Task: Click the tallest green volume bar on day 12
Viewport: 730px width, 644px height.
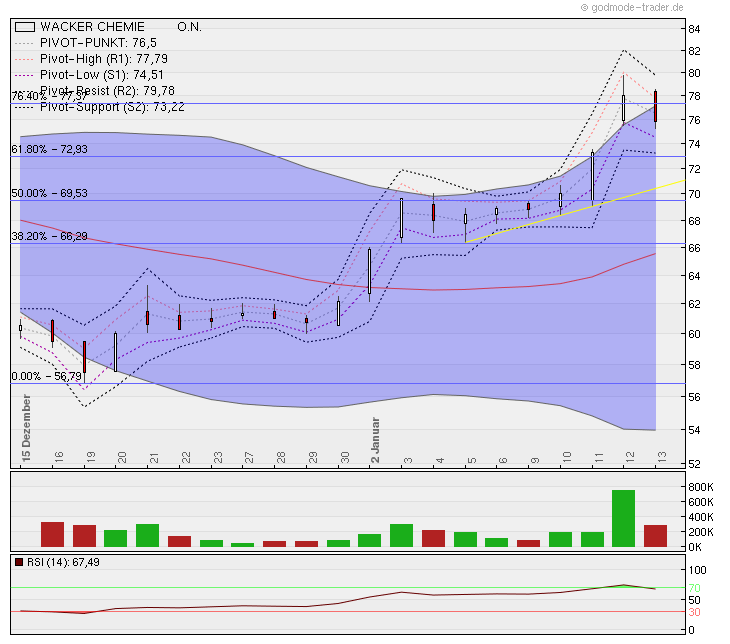Action: [x=623, y=518]
